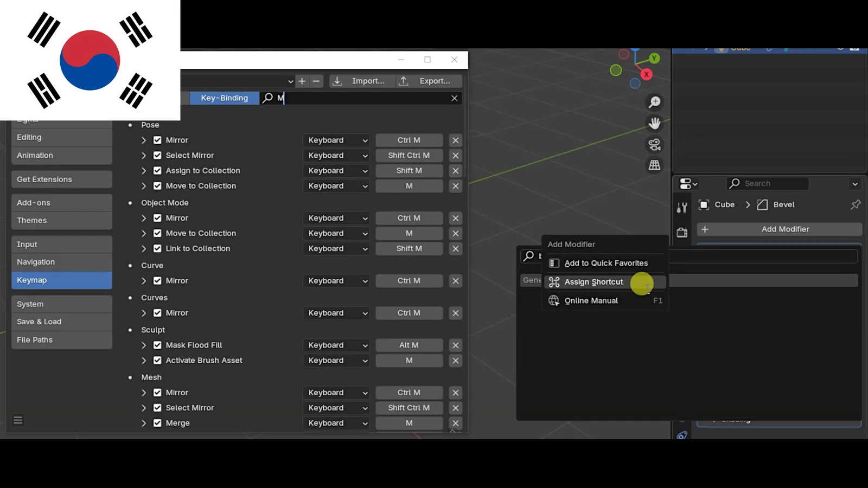
Task: Disable the Pose Mirror keymap checkbox
Action: point(157,140)
